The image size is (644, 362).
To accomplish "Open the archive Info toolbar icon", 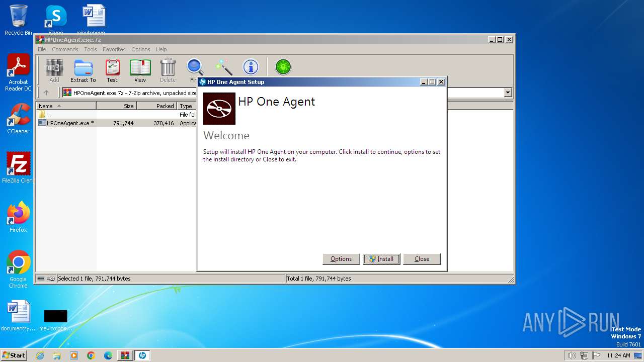I will (251, 67).
